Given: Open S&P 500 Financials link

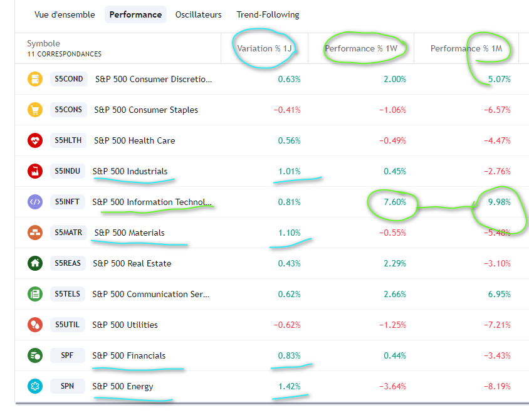Looking at the screenshot, I should pos(128,355).
